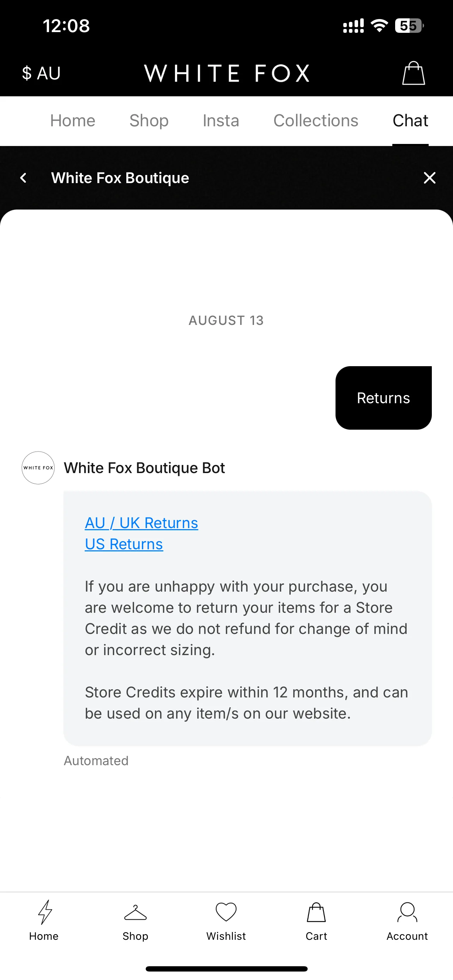Open the Insta tab
Image resolution: width=453 pixels, height=980 pixels.
221,121
